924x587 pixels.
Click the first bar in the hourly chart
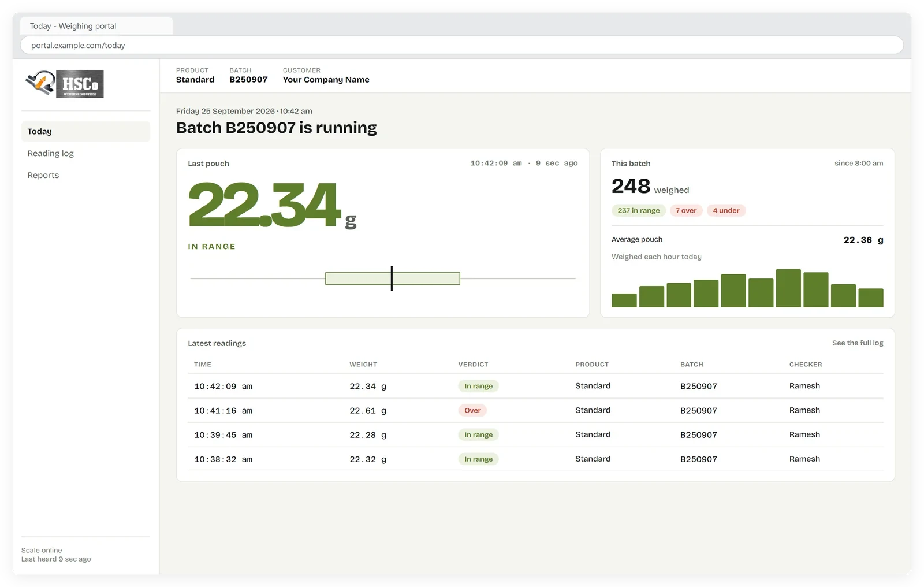[x=624, y=300]
